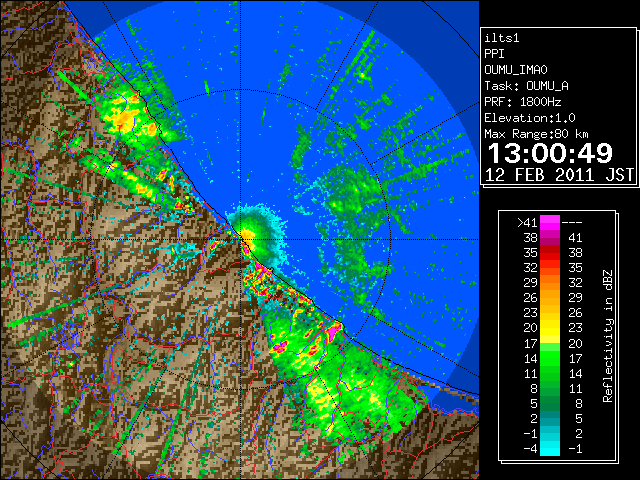The width and height of the screenshot is (640, 480).
Task: Click the 'Task: OUMU_A' line
Action: tap(526, 86)
